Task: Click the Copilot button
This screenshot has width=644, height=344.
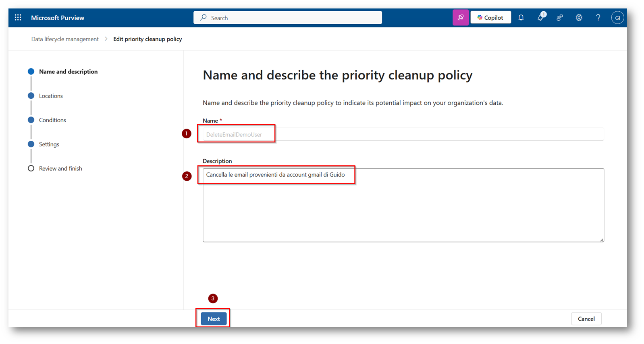Action: [x=490, y=18]
